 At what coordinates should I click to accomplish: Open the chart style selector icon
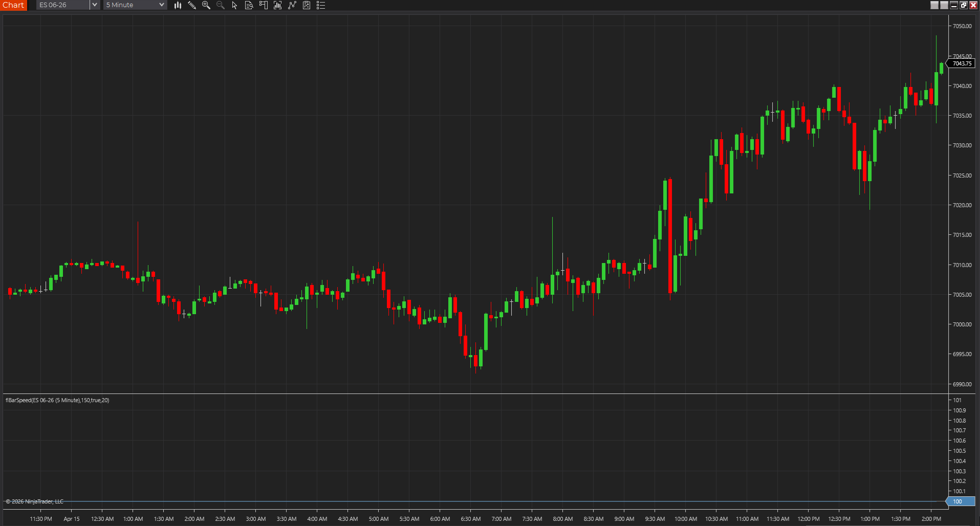pos(178,5)
